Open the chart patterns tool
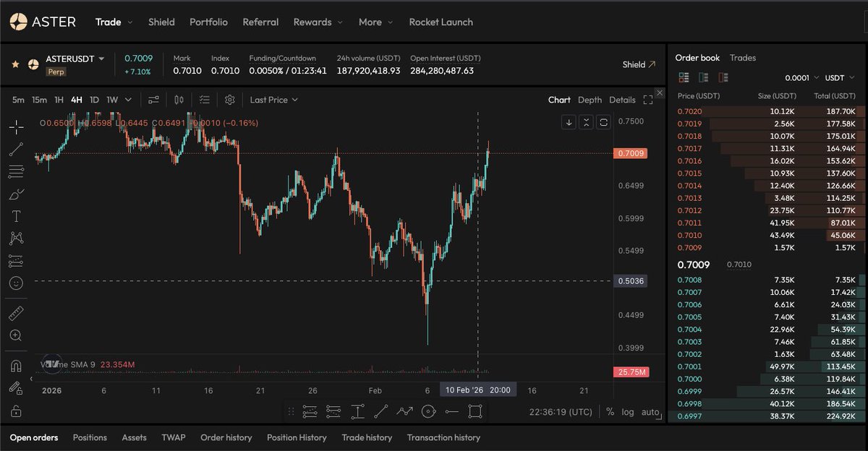 pyautogui.click(x=16, y=238)
